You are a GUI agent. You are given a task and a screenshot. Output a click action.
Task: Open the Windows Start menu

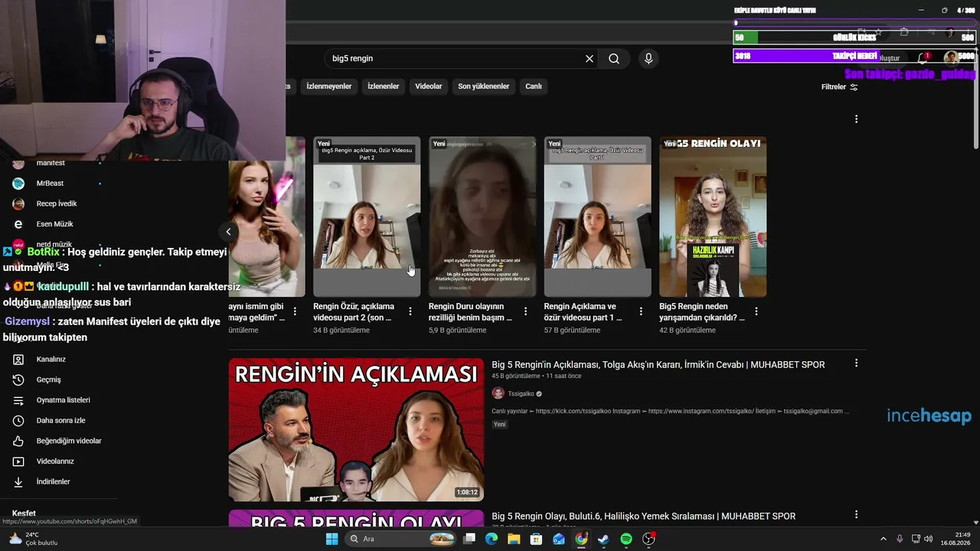pos(332,539)
